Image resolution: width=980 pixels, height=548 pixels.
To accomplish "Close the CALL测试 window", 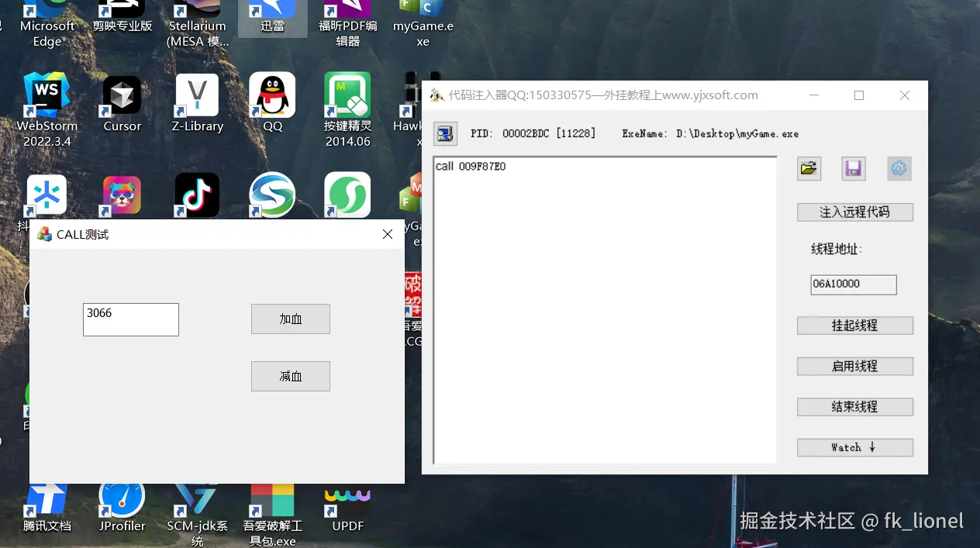I will tap(388, 234).
